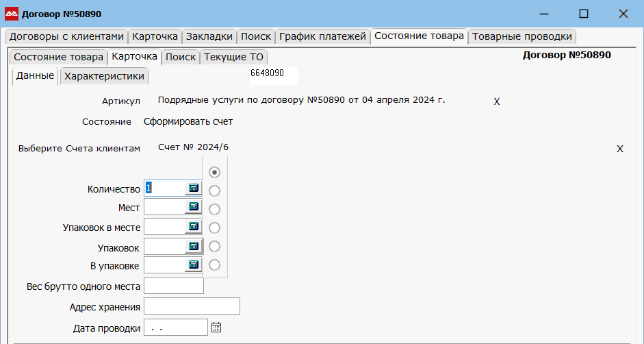Select the radio button beside В упаковке
The image size is (644, 344).
click(x=214, y=265)
